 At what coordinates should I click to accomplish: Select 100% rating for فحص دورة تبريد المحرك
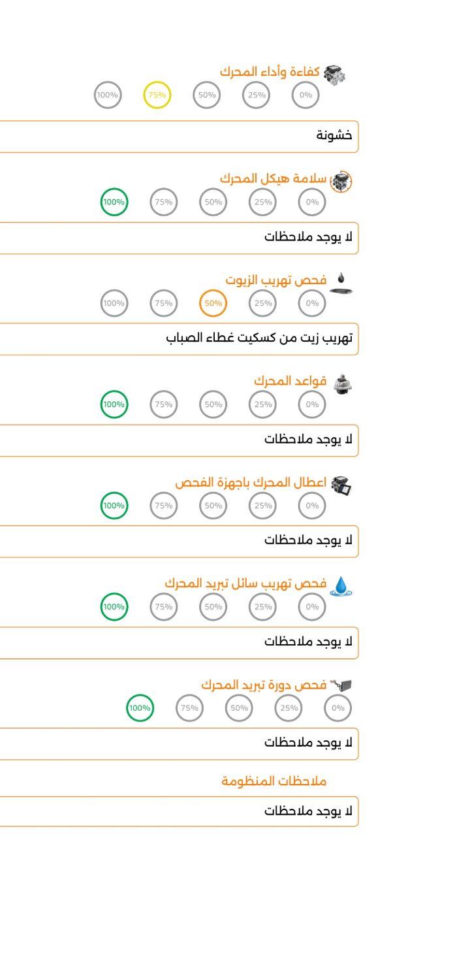[x=140, y=708]
